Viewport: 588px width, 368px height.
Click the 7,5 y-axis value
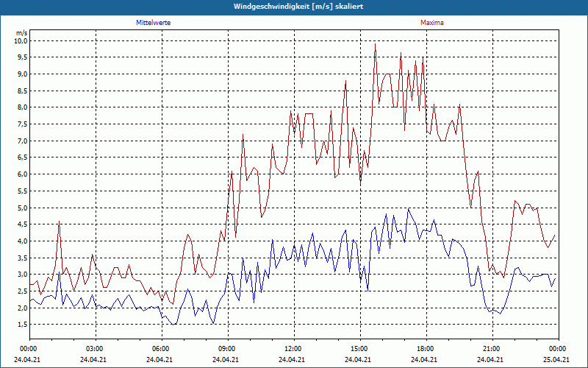coord(23,124)
